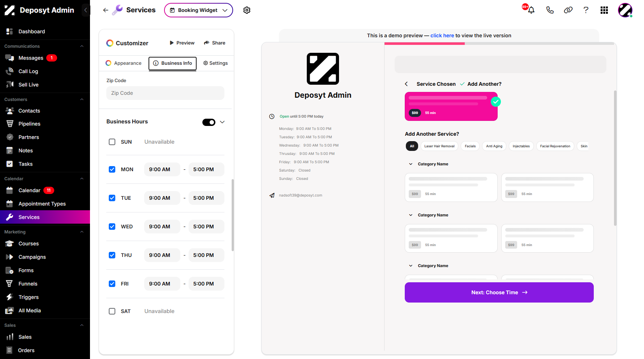Check the SUN availability checkbox

(112, 142)
